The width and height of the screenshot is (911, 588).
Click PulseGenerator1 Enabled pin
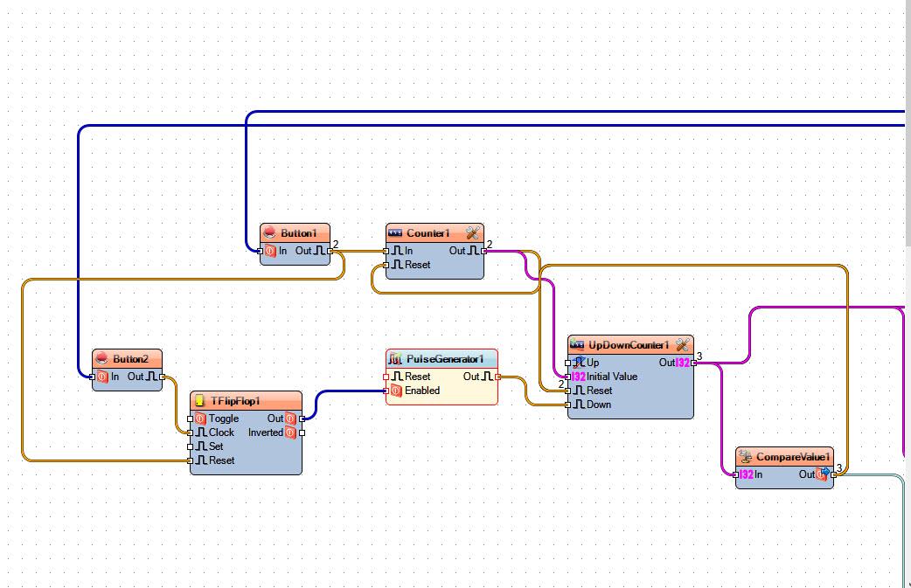coord(386,391)
